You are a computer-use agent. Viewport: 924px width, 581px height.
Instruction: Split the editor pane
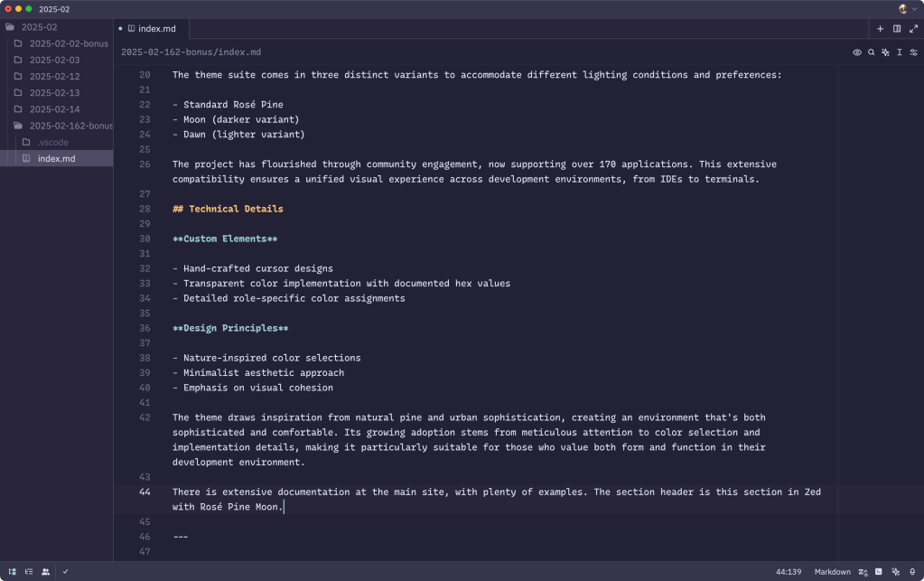[x=896, y=29]
